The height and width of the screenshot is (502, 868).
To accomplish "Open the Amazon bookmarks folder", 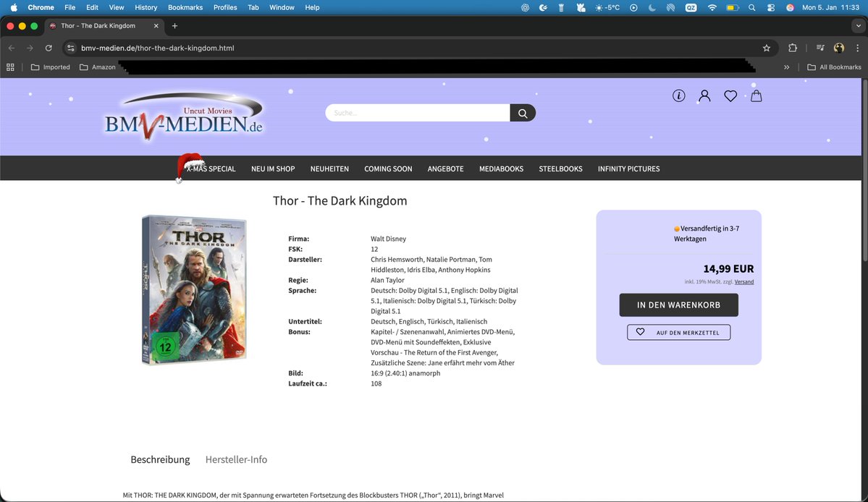I will pos(98,67).
